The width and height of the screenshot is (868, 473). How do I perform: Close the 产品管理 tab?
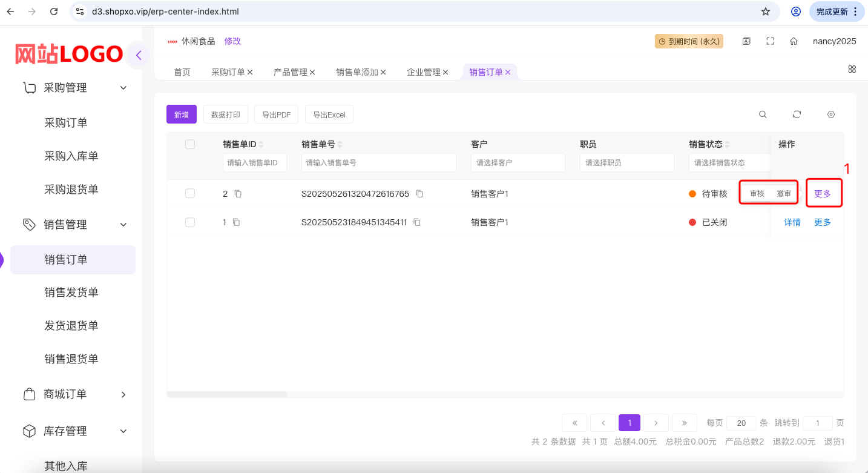312,72
